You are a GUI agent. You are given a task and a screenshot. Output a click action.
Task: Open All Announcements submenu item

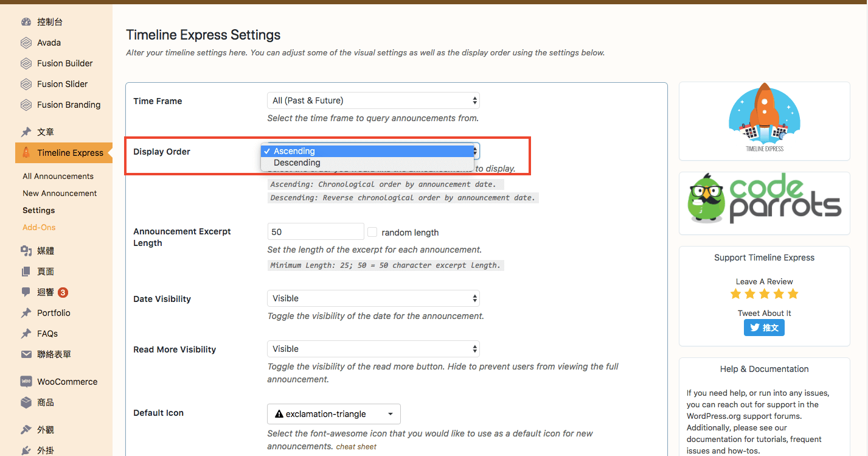[58, 176]
